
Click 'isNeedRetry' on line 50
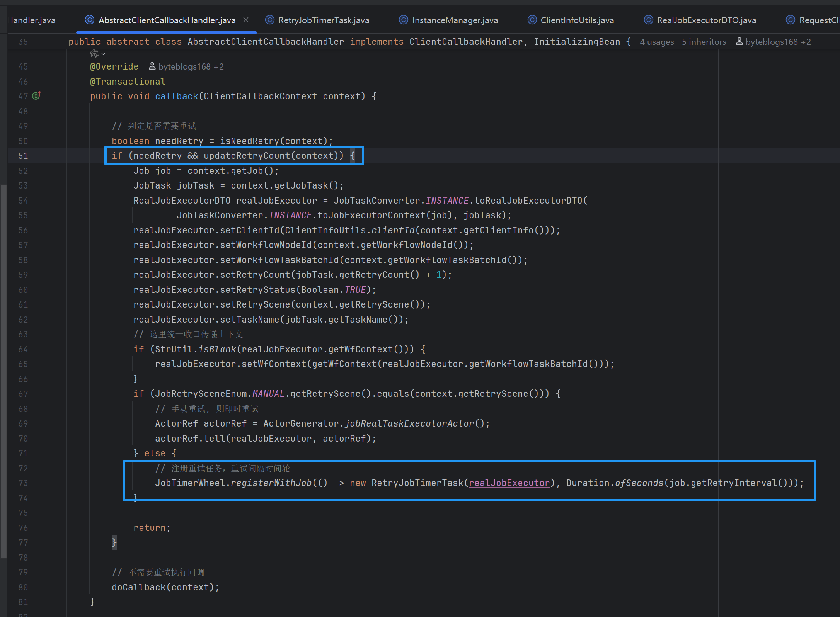click(249, 141)
